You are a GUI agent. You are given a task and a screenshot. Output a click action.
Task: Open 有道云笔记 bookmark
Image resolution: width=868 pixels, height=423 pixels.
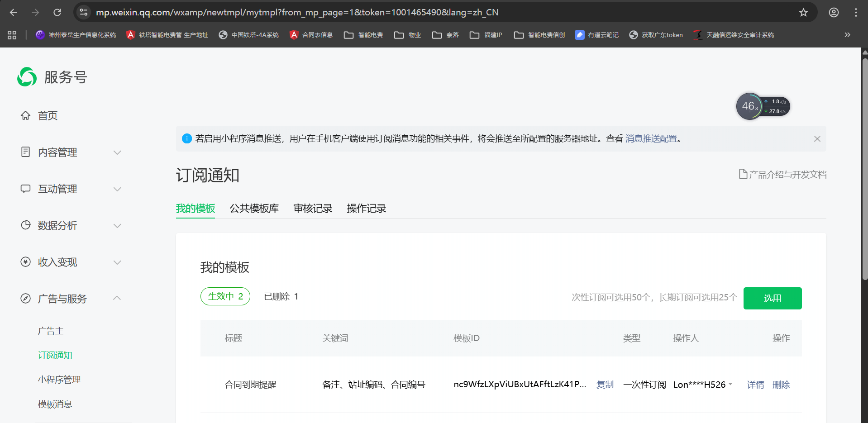coord(597,35)
